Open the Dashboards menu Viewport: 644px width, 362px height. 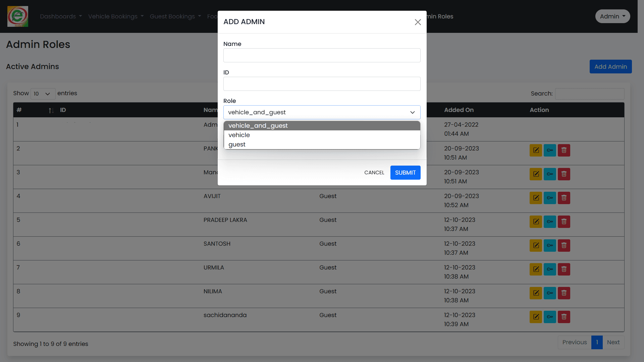[x=60, y=16]
